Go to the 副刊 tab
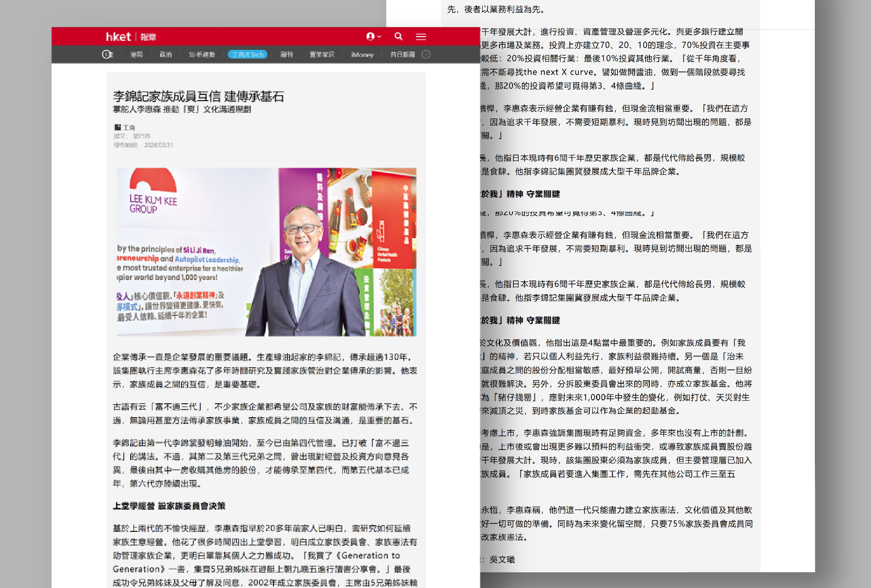 (286, 54)
